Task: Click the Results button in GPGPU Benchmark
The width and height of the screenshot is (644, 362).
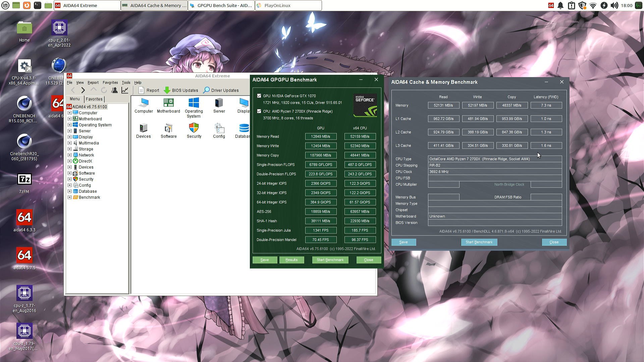Action: 291,260
